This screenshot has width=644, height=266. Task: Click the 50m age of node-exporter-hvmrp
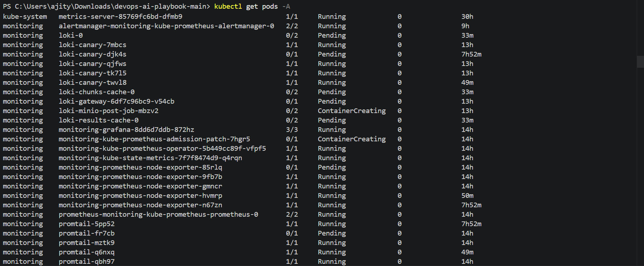pyautogui.click(x=468, y=196)
